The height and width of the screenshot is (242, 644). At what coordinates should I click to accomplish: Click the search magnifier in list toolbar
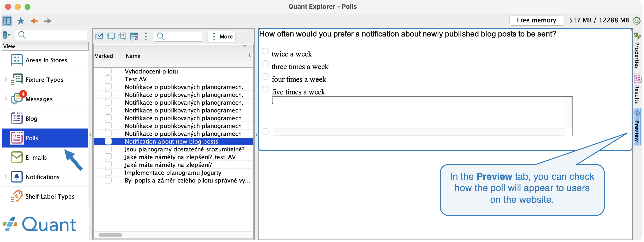point(161,36)
